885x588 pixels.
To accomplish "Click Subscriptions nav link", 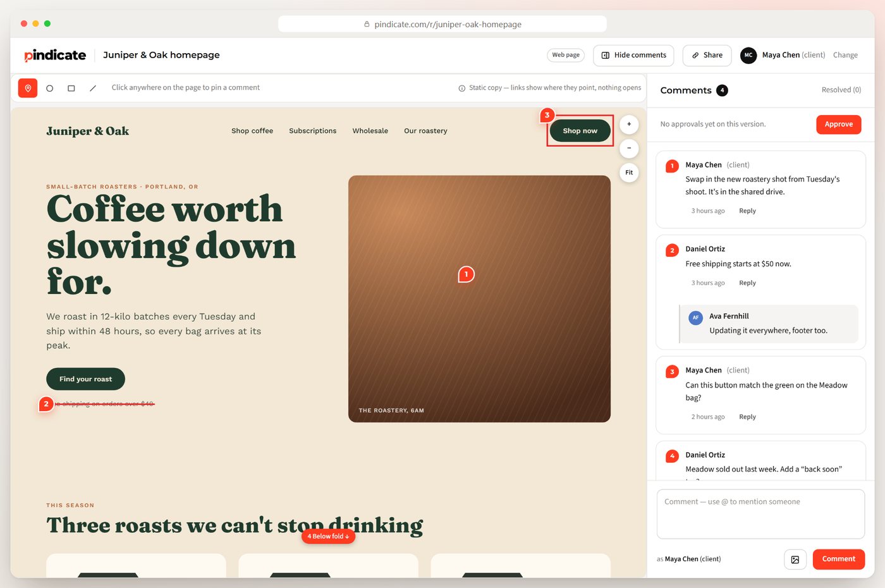I will [x=313, y=132].
